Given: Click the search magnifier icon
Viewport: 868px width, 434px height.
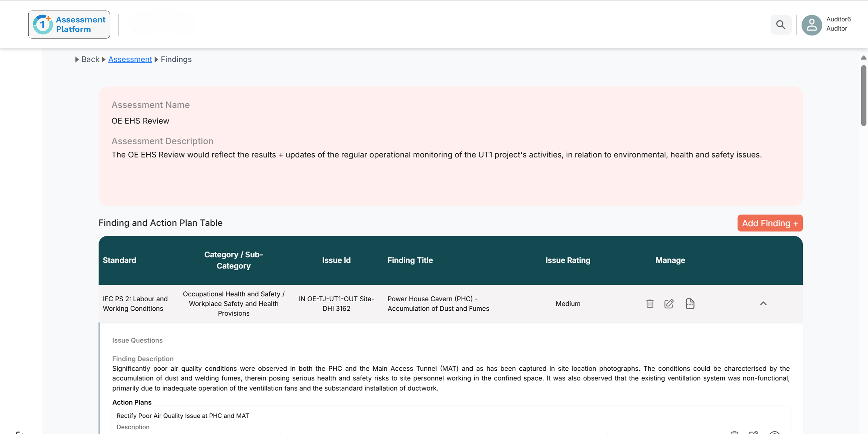Looking at the screenshot, I should click(780, 25).
